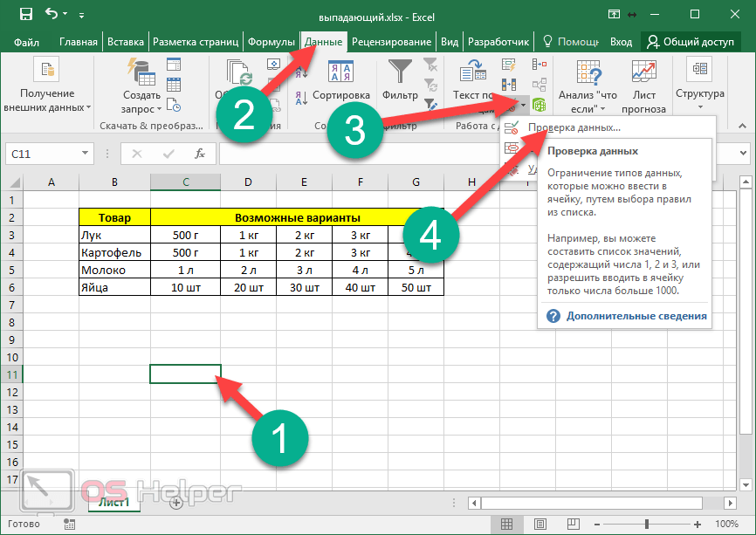The width and height of the screenshot is (756, 535).
Task: Add a new sheet with plus icon
Action: [x=176, y=503]
